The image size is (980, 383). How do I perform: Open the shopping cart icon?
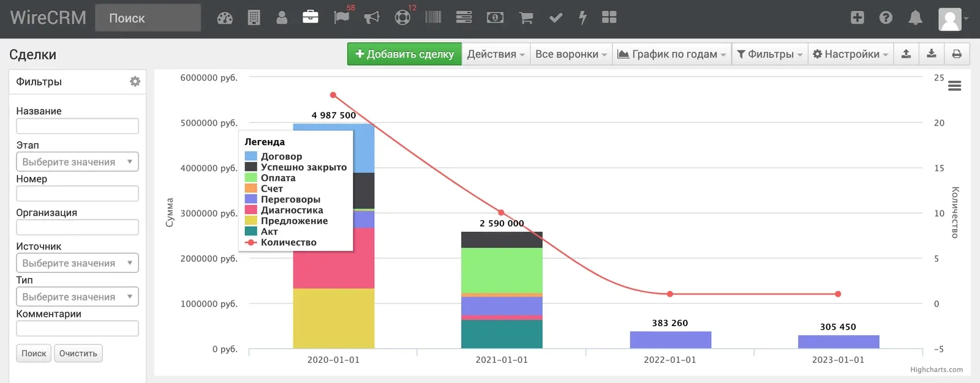tap(526, 18)
